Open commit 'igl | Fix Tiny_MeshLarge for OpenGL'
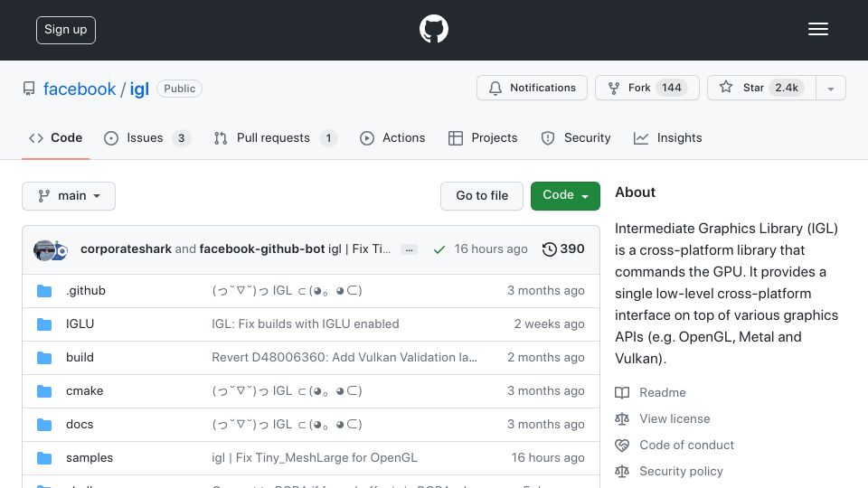868x488 pixels. click(315, 457)
